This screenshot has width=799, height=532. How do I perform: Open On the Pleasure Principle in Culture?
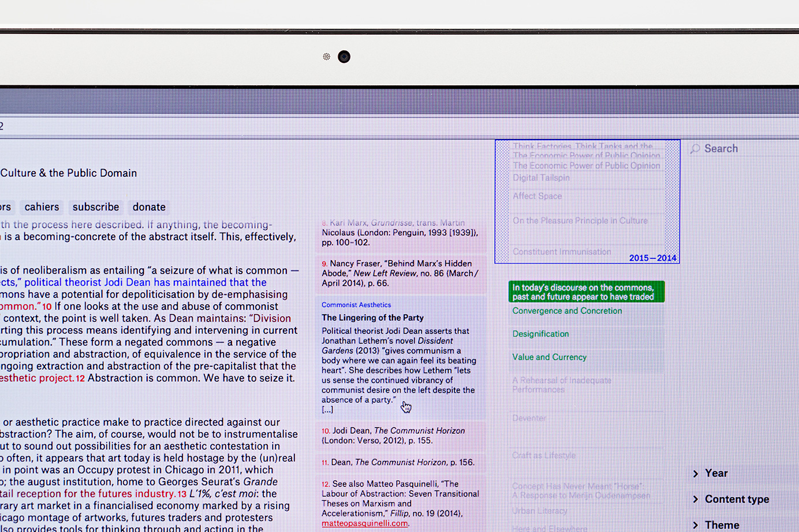point(580,221)
